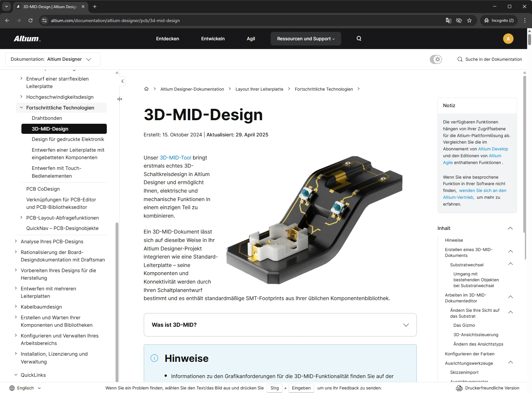Viewport: 532px width, 393px height.
Task: Collapse 'Arbeiten im 3D-MID-Dokumenteditor' contents entry
Action: pyautogui.click(x=511, y=297)
